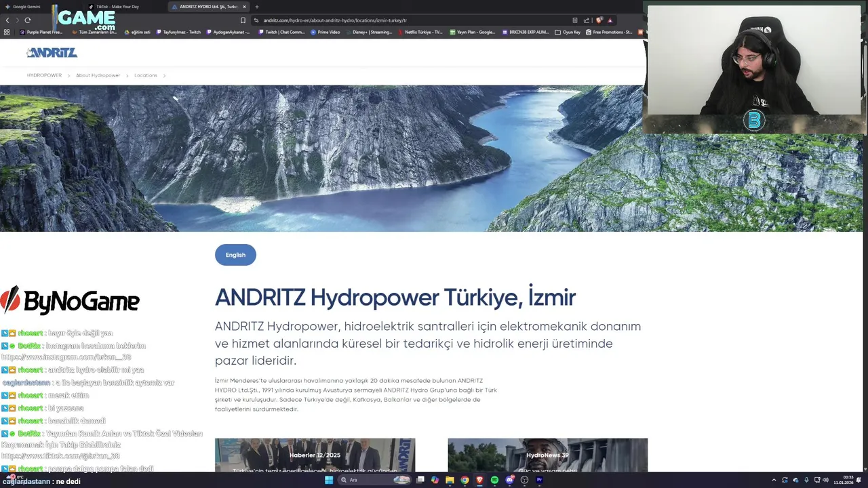The image size is (868, 488).
Task: Open OneDrive cloud icon in system tray
Action: click(x=795, y=480)
